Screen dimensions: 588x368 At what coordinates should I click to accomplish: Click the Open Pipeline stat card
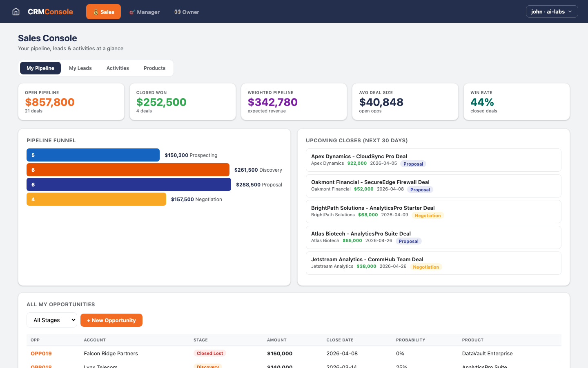pos(71,101)
